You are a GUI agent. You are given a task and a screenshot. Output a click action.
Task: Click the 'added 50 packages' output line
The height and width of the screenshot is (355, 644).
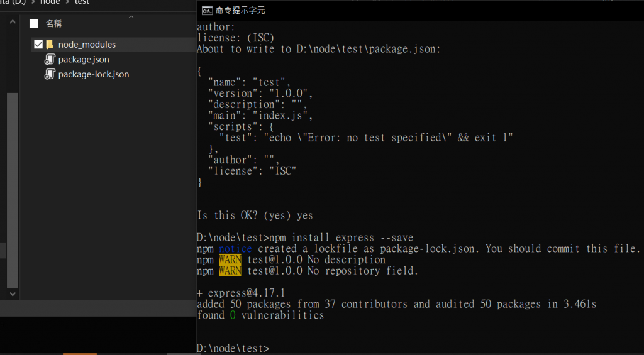click(x=397, y=304)
